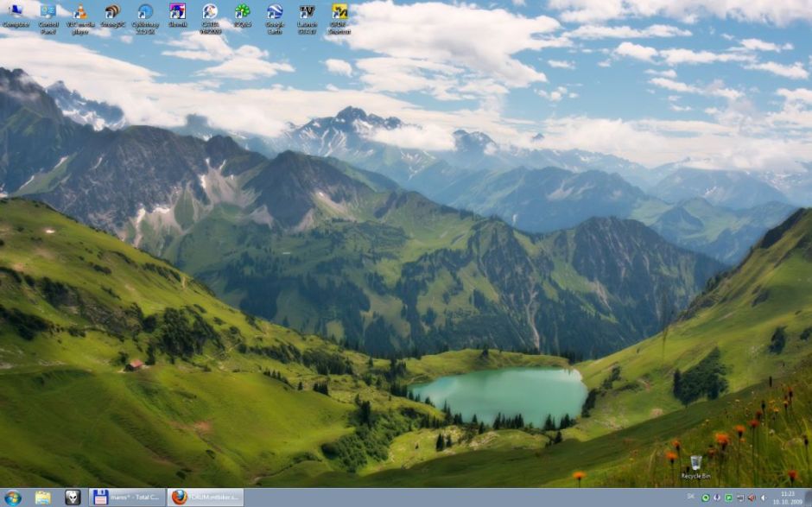Viewport: 812px width, 507px height.
Task: Click the blue round system tray icon
Action: point(717,497)
